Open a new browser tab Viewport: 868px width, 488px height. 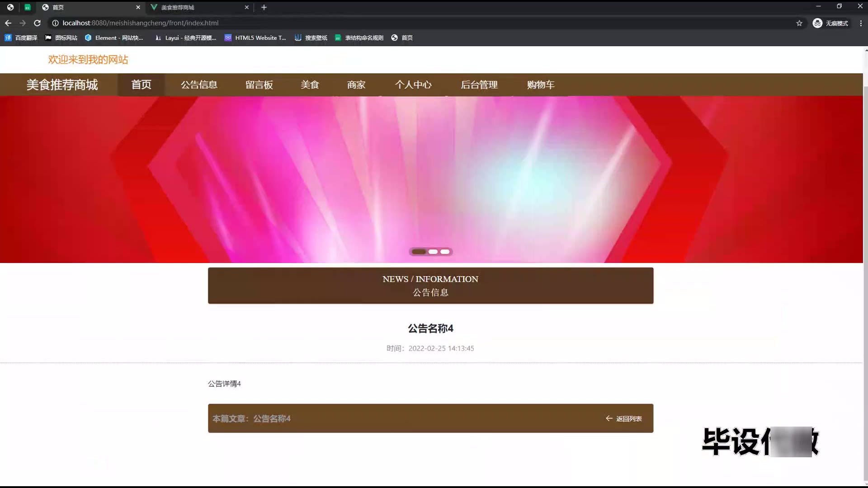point(264,7)
